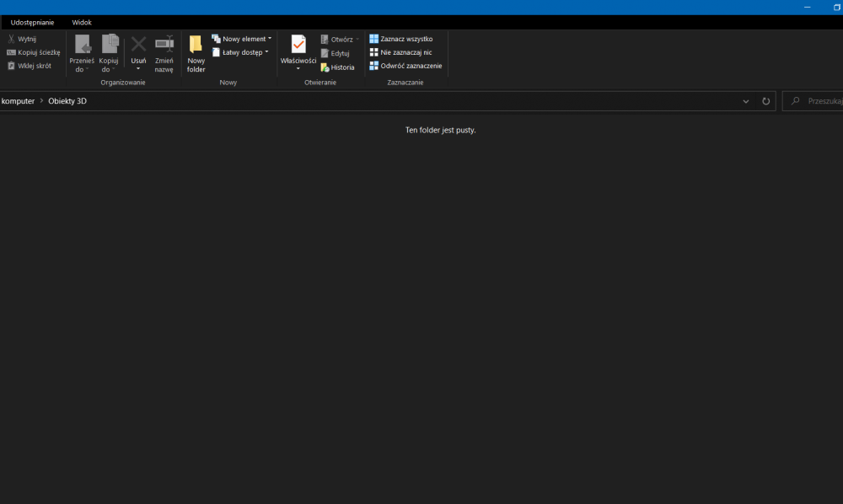843x504 pixels.
Task: Expand the Łatwy dostęp dropdown
Action: click(x=240, y=52)
